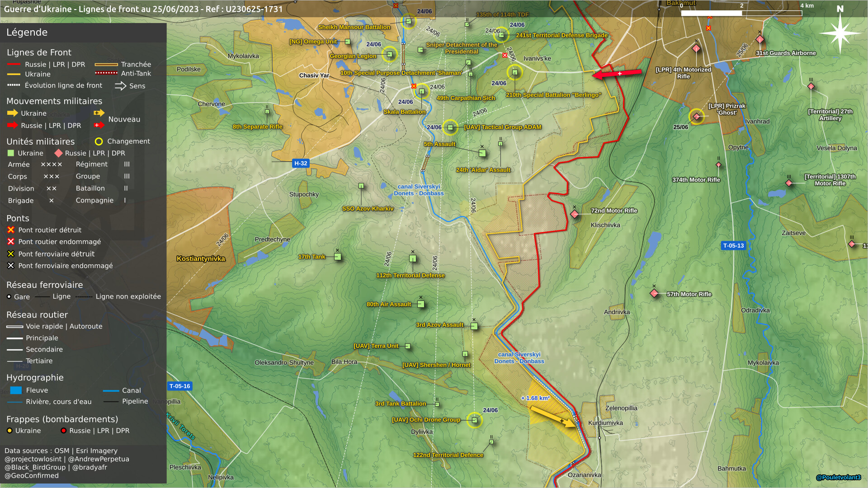Click the blue Fleuve color swatch

(x=16, y=390)
